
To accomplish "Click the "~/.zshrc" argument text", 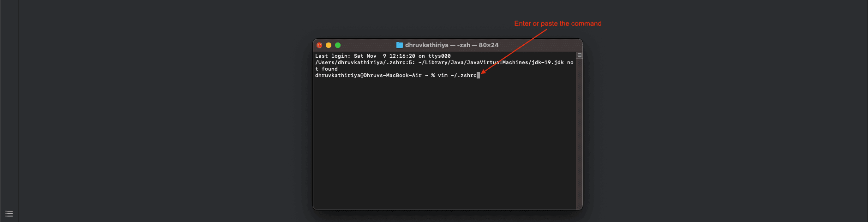I will coord(463,76).
